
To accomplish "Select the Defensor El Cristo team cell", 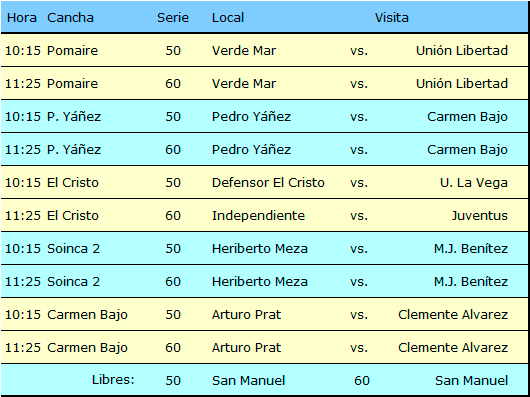I will (x=268, y=183).
